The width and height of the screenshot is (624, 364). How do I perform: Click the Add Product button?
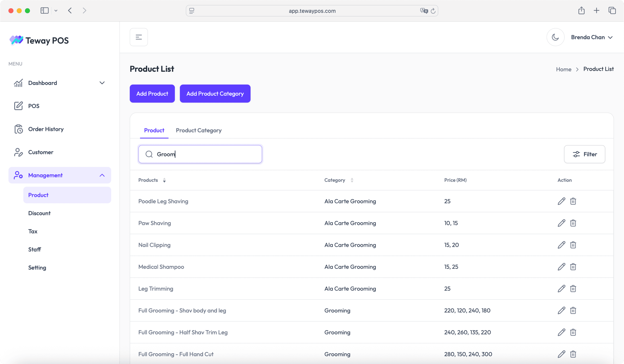coord(152,94)
